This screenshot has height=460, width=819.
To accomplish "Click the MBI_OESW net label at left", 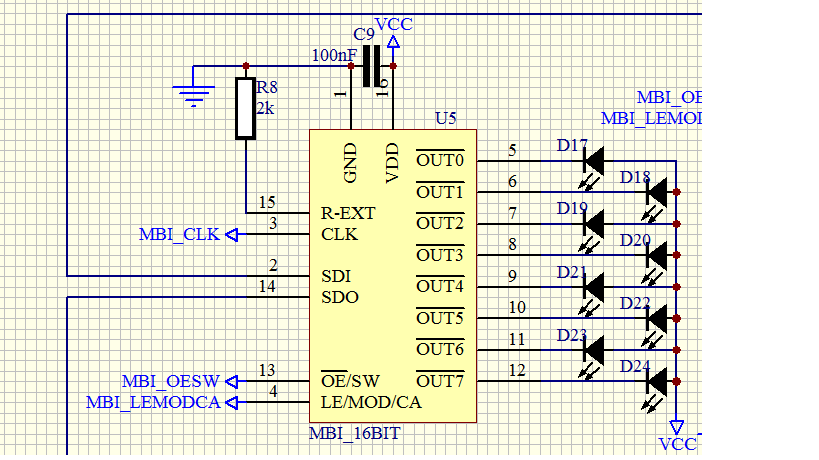I will pyautogui.click(x=170, y=381).
